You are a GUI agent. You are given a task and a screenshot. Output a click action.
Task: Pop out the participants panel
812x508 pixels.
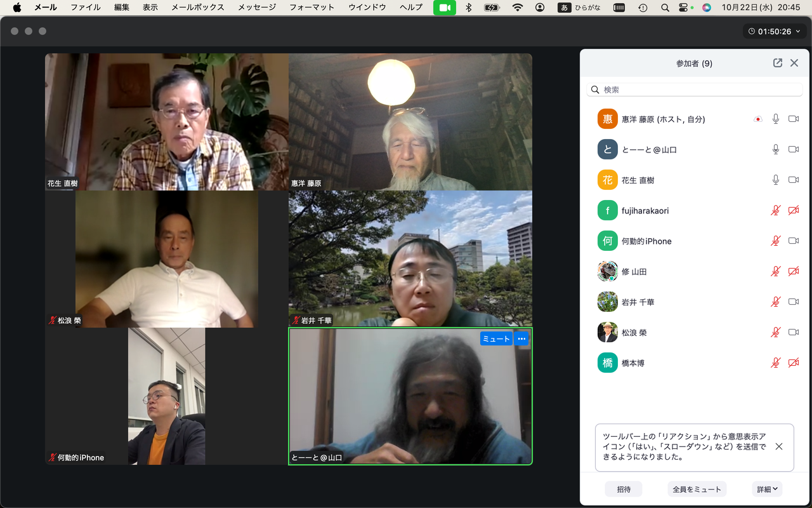(x=778, y=63)
